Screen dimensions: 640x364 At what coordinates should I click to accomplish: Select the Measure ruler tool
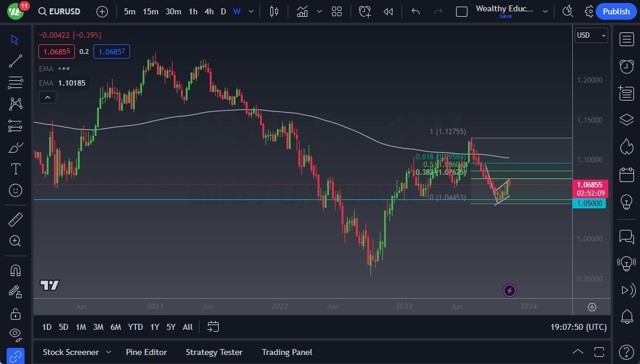(15, 219)
